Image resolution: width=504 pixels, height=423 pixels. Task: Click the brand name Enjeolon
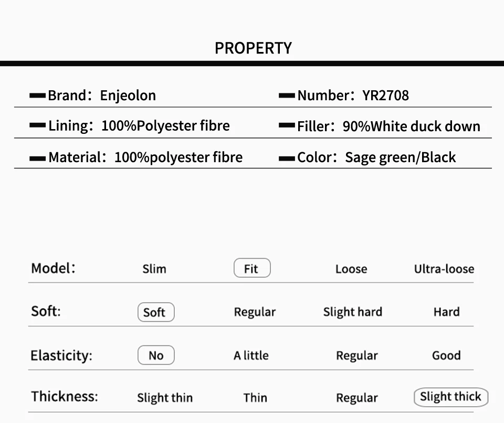pos(128,96)
